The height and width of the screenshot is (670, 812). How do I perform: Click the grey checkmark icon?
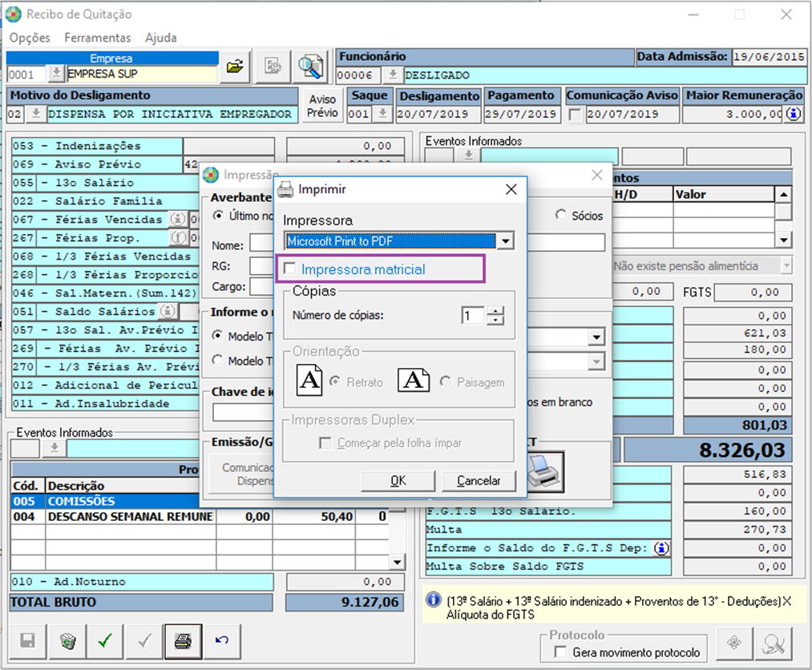[144, 641]
